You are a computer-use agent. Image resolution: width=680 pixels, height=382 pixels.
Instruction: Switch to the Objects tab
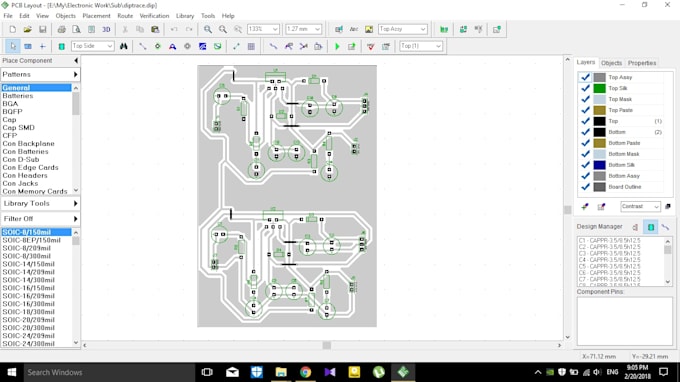[x=611, y=63]
